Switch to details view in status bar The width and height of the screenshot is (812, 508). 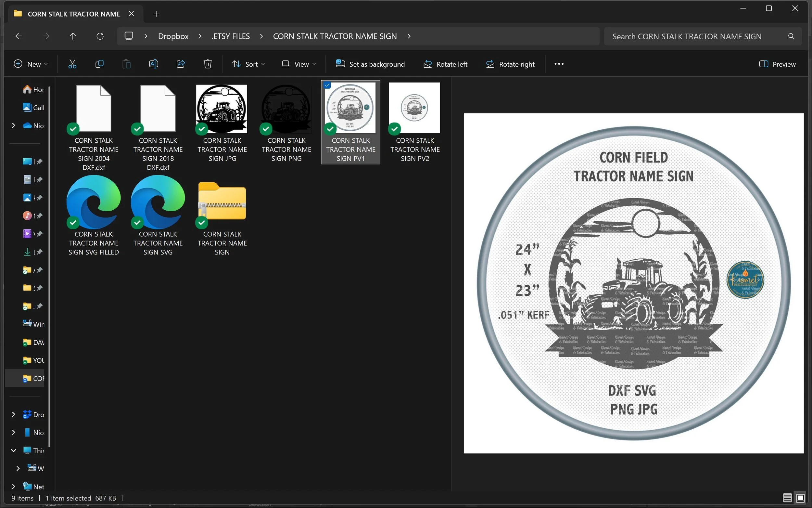point(787,498)
